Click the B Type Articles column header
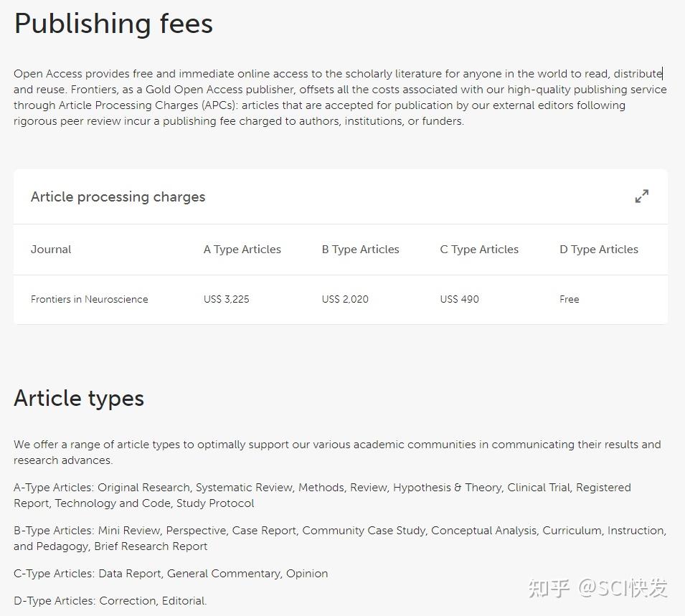This screenshot has height=616, width=685. coord(360,250)
